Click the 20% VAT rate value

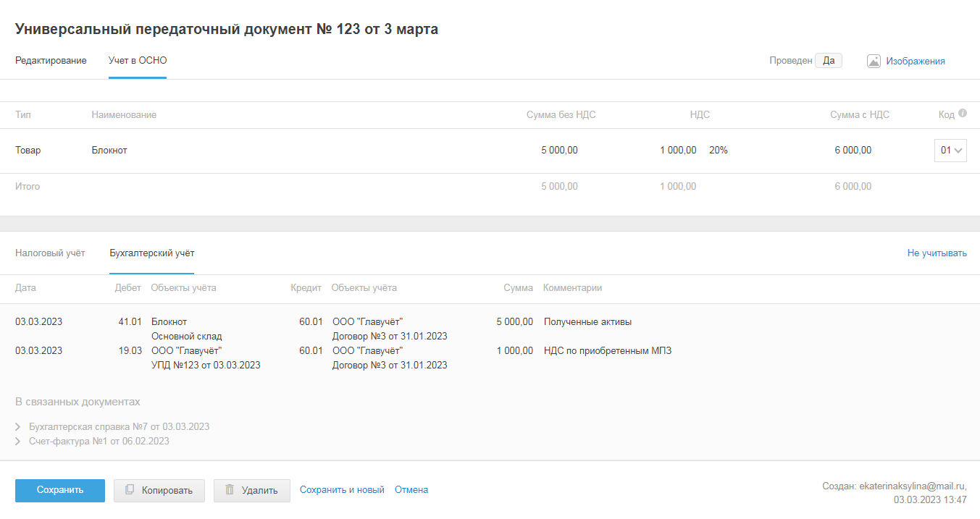(719, 151)
